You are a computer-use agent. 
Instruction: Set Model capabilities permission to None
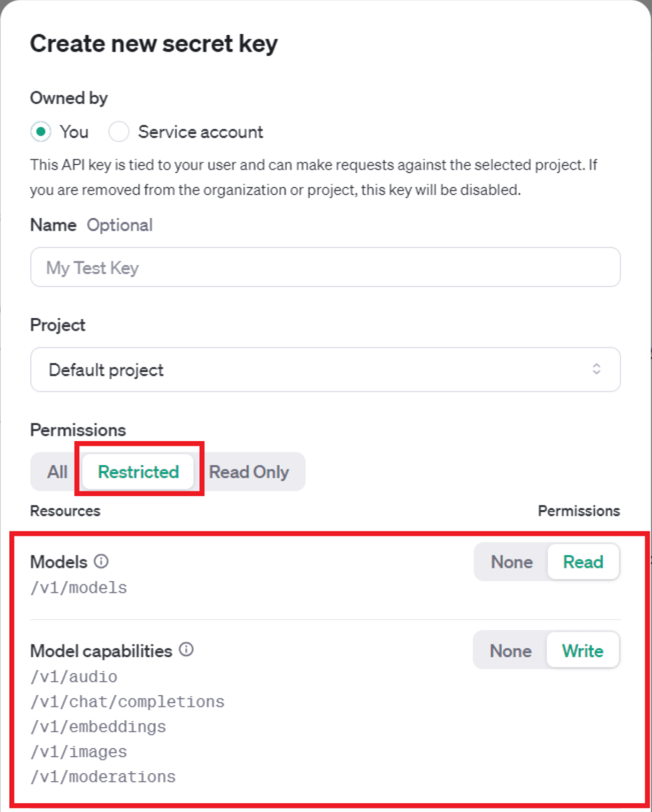pyautogui.click(x=511, y=651)
